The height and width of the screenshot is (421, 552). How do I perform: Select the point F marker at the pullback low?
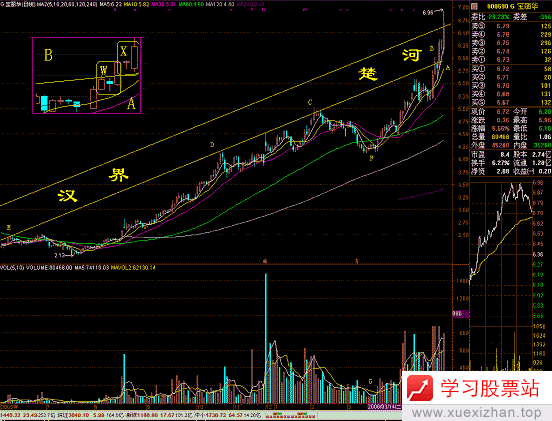(371, 158)
